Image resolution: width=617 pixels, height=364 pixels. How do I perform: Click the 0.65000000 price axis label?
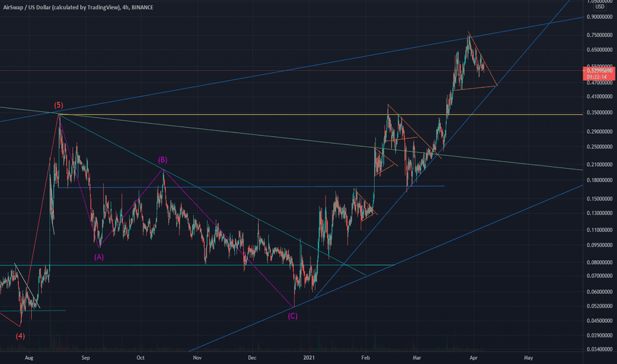point(599,50)
